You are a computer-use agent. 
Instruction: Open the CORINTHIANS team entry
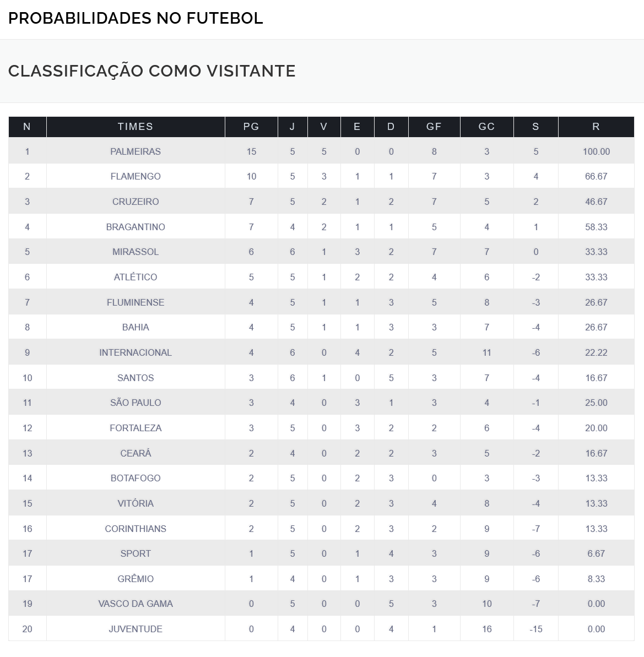pyautogui.click(x=136, y=529)
